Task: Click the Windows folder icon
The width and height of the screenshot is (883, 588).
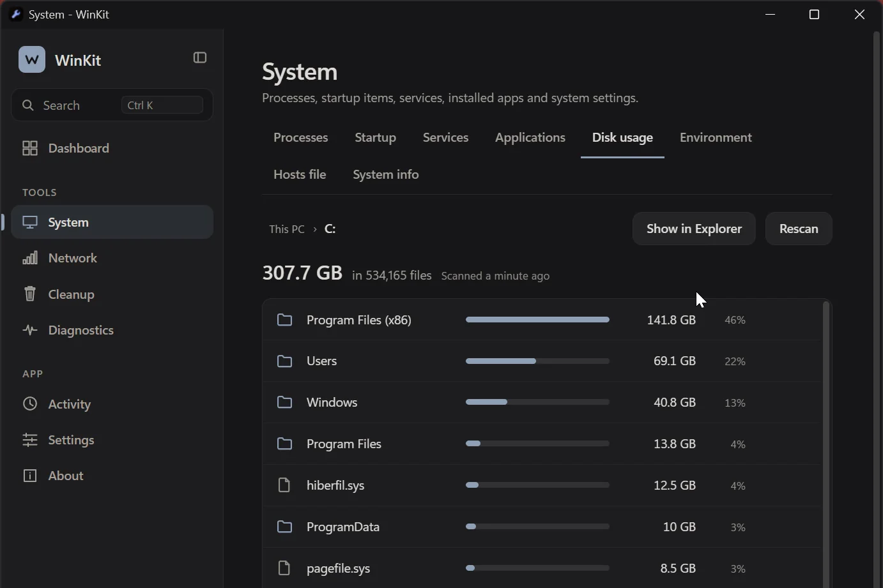Action: [284, 402]
